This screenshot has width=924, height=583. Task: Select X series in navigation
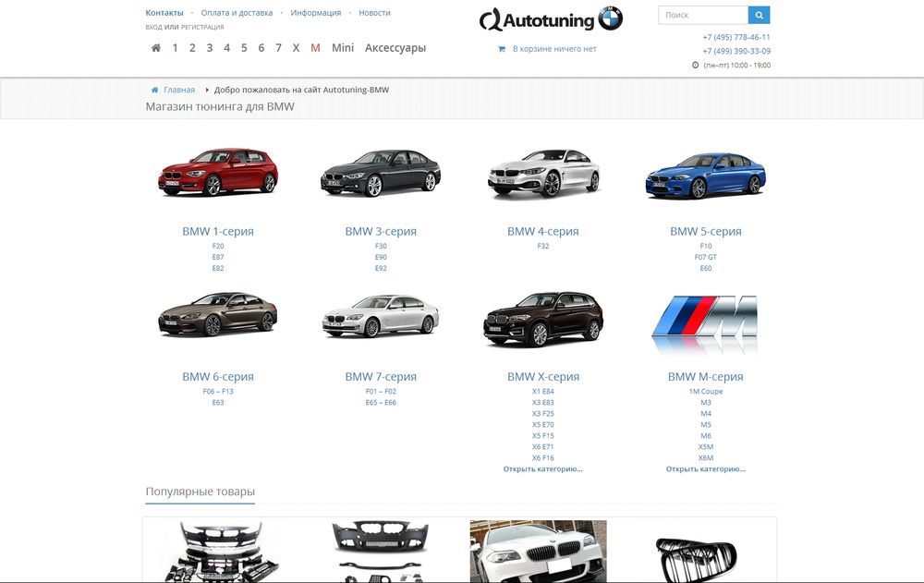coord(296,48)
